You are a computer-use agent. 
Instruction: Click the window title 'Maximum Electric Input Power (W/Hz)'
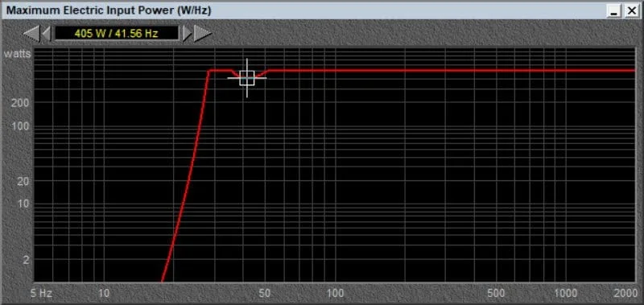(109, 10)
